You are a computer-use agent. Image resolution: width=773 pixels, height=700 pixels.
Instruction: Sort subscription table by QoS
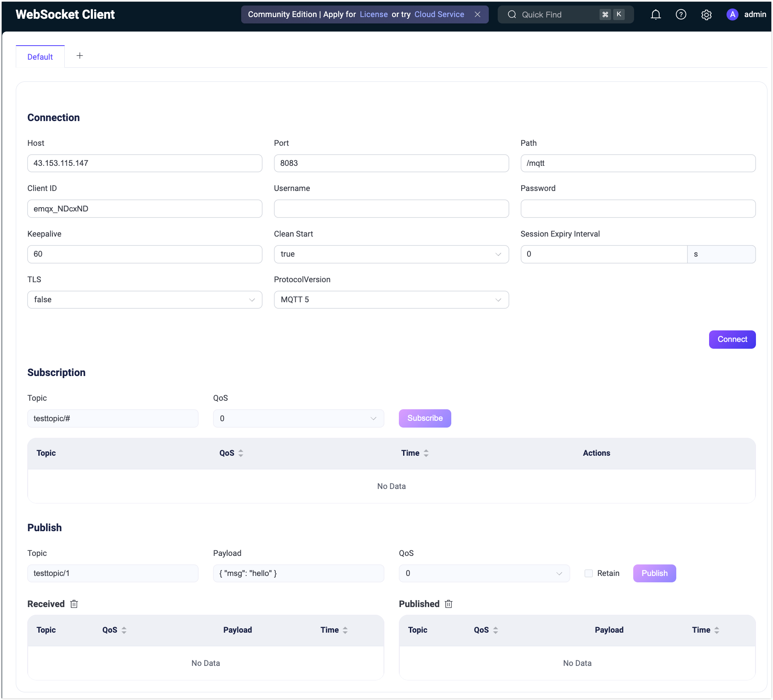[241, 453]
